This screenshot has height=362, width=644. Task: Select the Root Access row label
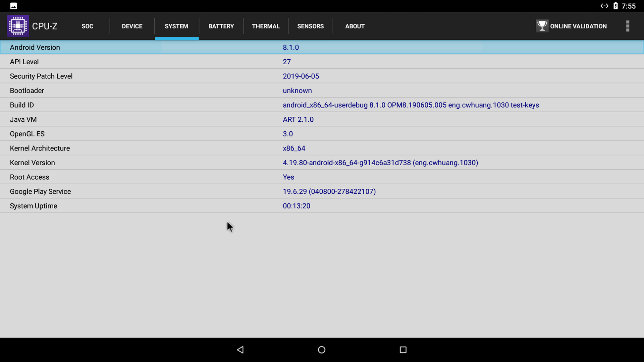tap(30, 177)
